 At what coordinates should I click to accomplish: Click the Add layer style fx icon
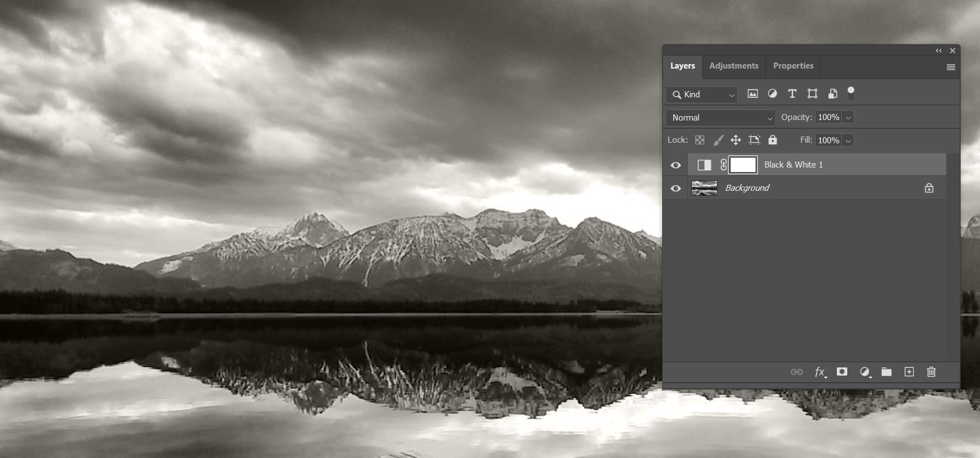(820, 372)
